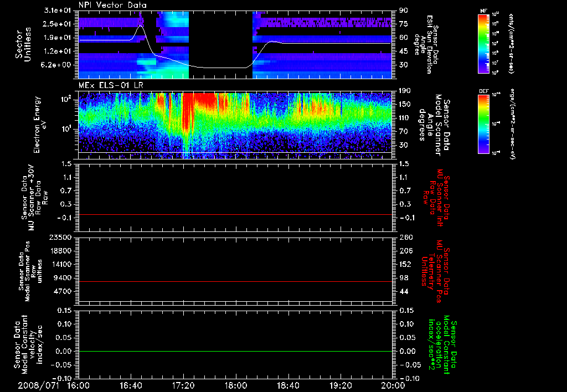Click the NF color bar legend
This screenshot has height=392, width=567.
pos(484,43)
